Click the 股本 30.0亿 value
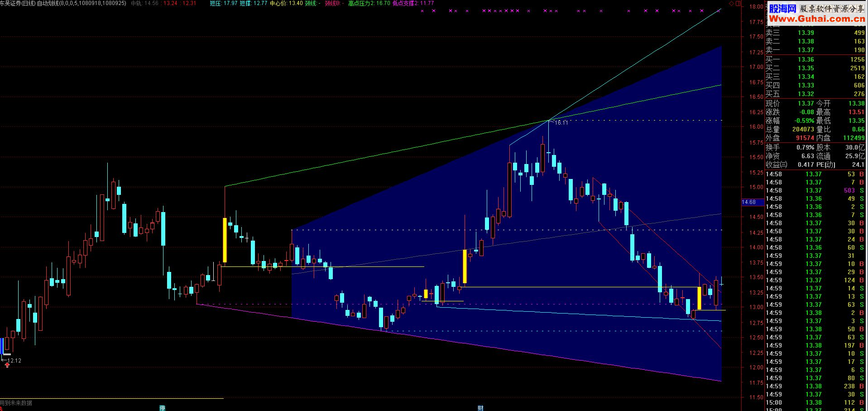868x411 pixels. point(855,147)
